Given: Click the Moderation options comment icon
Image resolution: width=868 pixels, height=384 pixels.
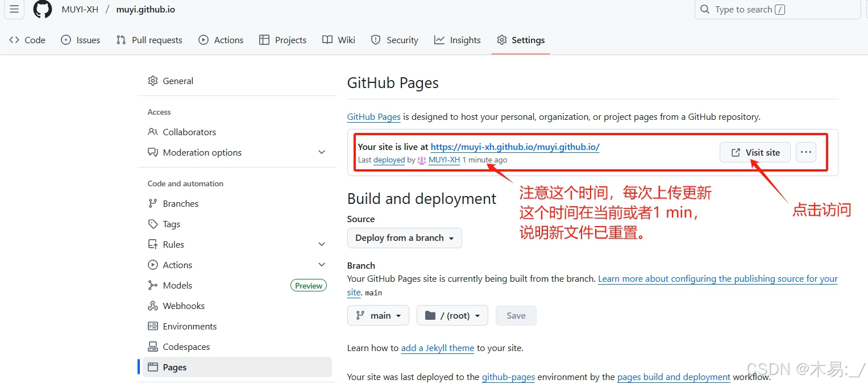Looking at the screenshot, I should coord(152,152).
